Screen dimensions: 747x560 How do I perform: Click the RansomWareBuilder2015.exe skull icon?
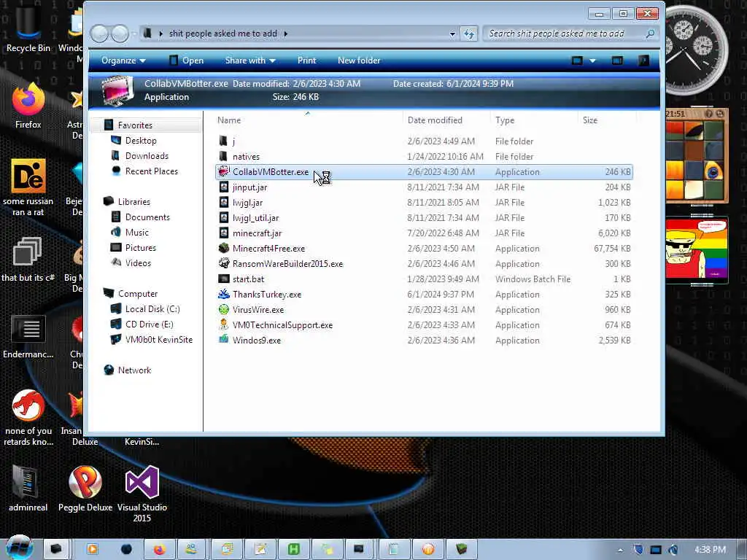tap(224, 263)
